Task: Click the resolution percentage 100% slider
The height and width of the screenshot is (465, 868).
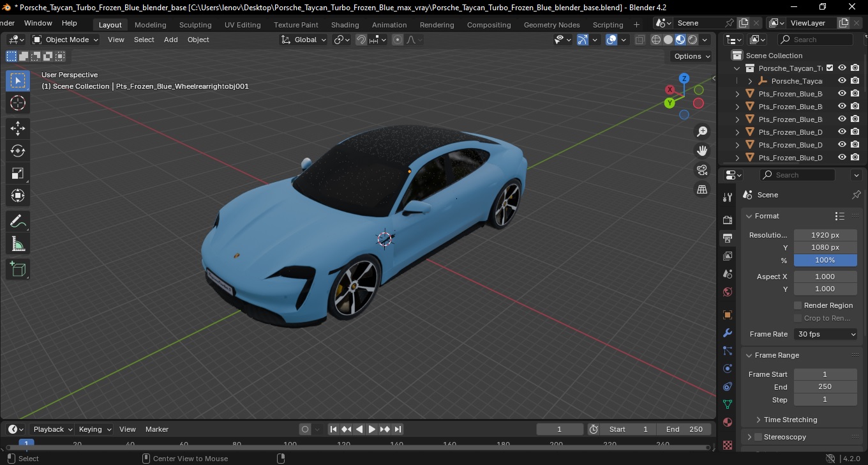Action: coord(825,260)
